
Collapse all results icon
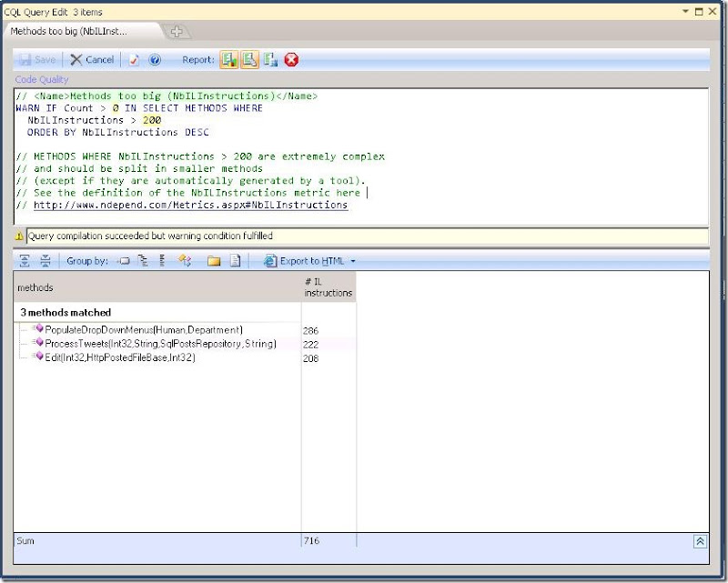(45, 261)
